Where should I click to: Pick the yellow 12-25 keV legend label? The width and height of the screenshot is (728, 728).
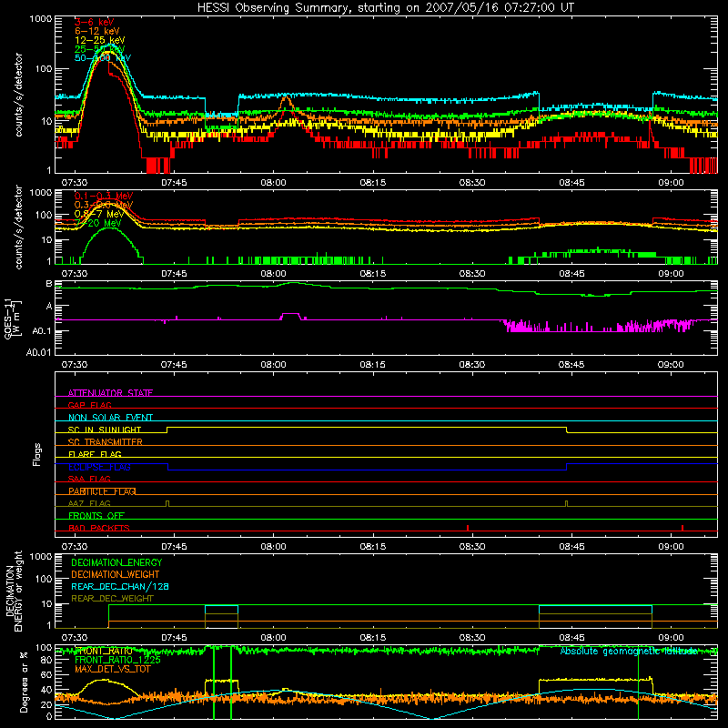(99, 40)
